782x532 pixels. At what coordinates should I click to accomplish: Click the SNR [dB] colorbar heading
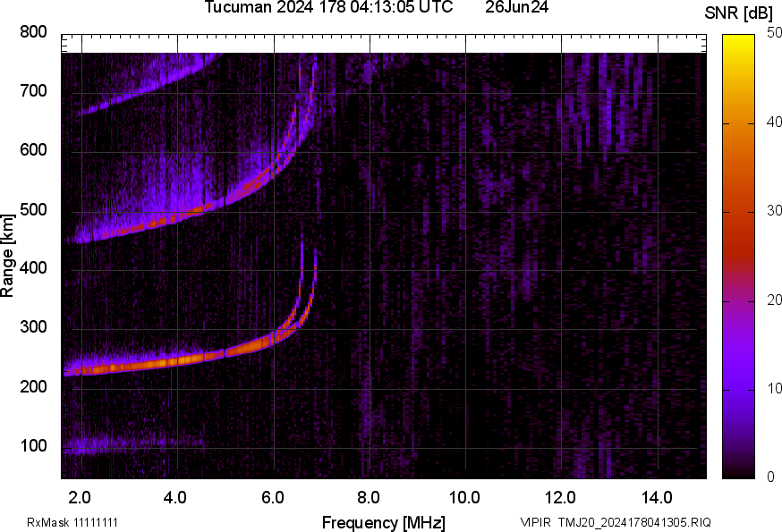tap(738, 12)
